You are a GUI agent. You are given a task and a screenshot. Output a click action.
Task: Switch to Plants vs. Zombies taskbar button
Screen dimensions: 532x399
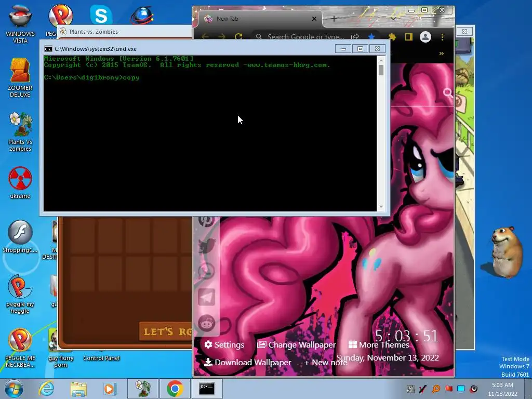(142, 389)
